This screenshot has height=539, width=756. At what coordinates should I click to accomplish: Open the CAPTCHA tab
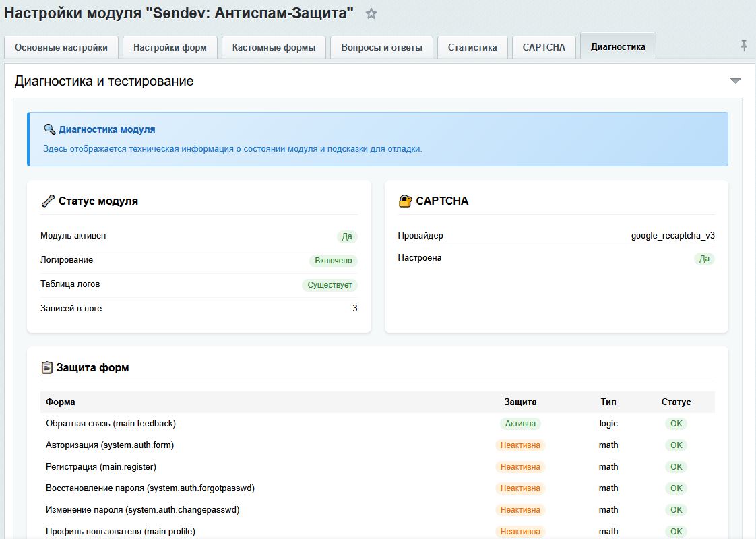[543, 47]
